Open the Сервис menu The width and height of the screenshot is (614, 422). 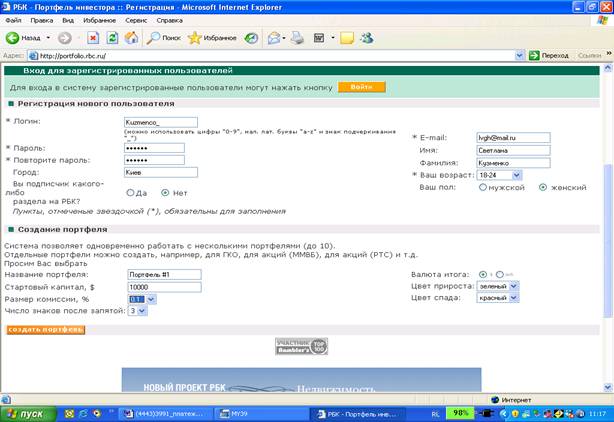point(136,20)
